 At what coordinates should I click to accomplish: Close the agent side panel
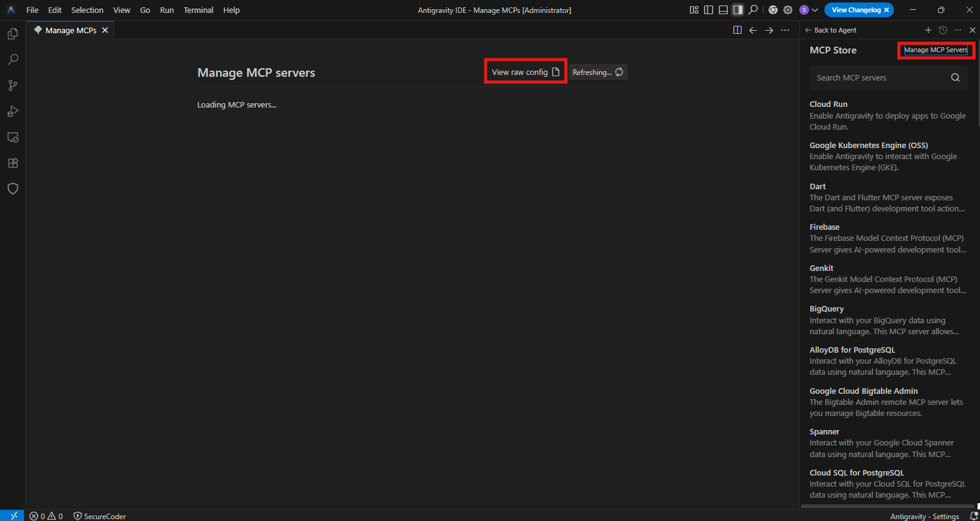pos(973,30)
